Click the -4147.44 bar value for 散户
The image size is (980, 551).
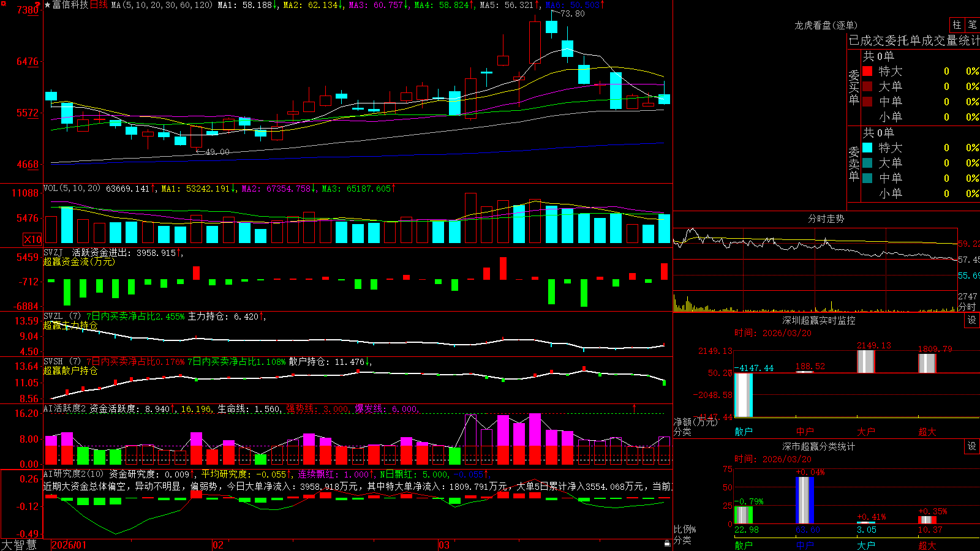tap(754, 368)
